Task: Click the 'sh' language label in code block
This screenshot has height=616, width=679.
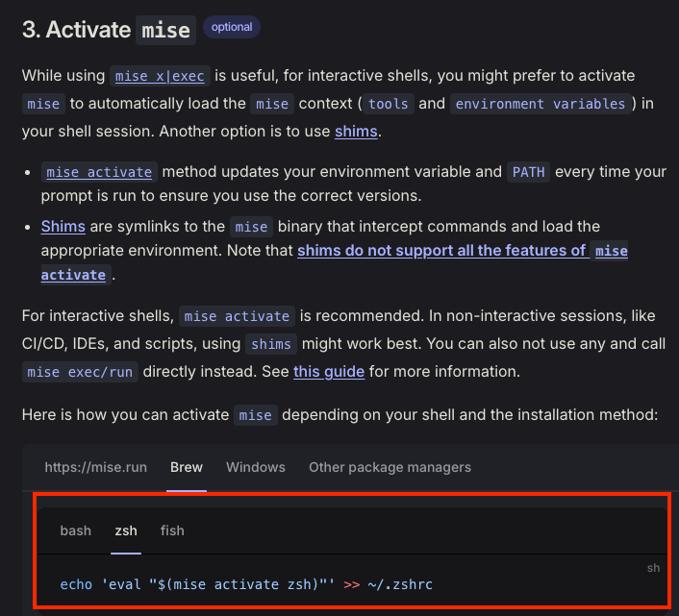Action: pos(653,568)
